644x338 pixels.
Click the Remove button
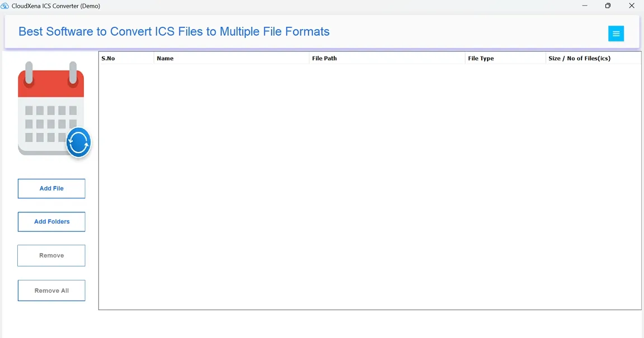51,255
